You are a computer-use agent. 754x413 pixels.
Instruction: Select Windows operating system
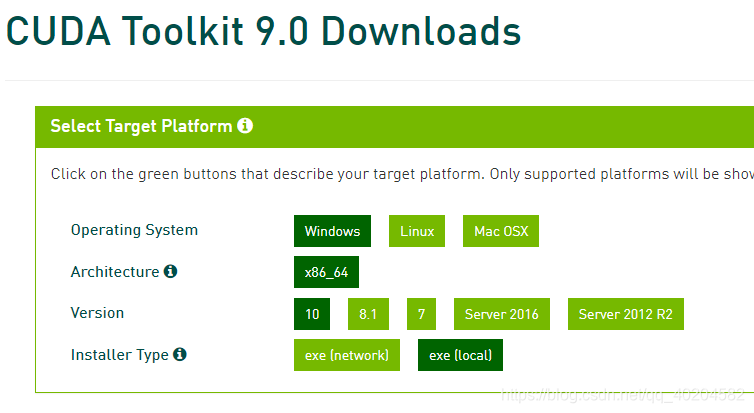click(x=332, y=231)
